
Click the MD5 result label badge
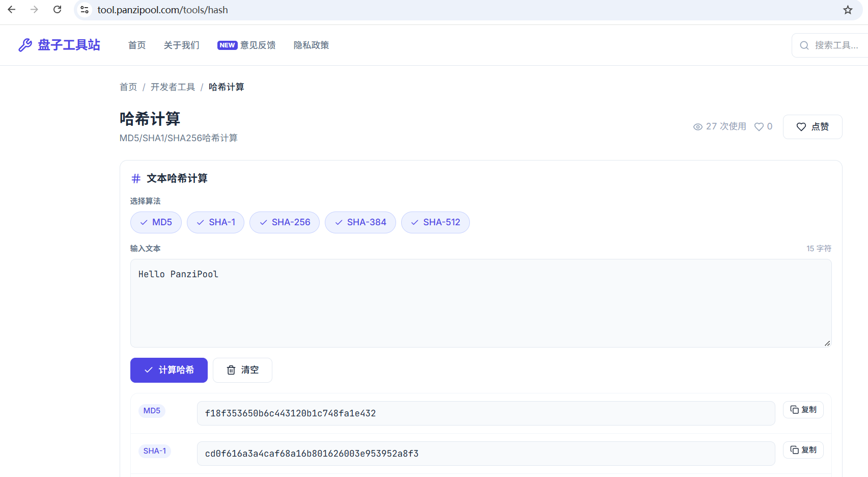[152, 411]
